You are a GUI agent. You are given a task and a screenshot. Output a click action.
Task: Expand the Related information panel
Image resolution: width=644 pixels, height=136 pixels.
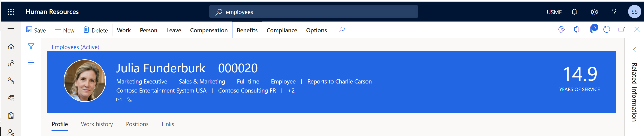pos(634,50)
